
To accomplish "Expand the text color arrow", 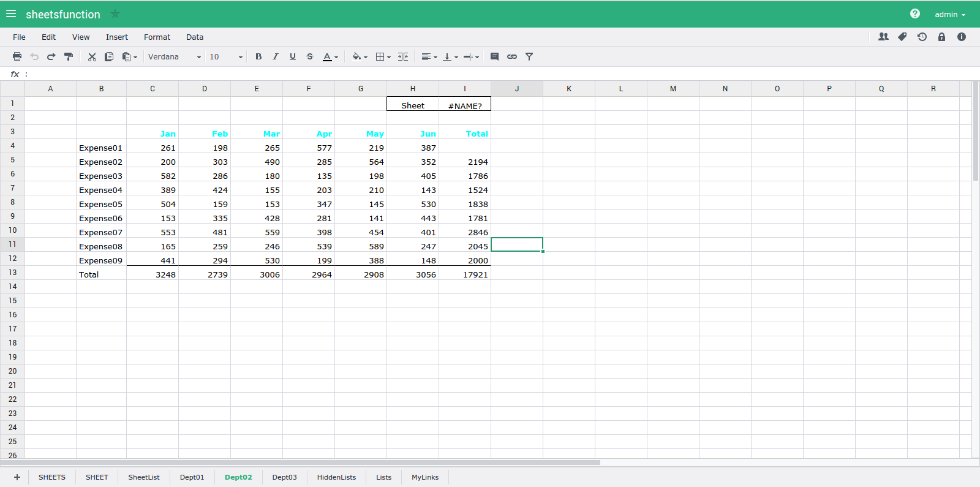I will pyautogui.click(x=336, y=57).
